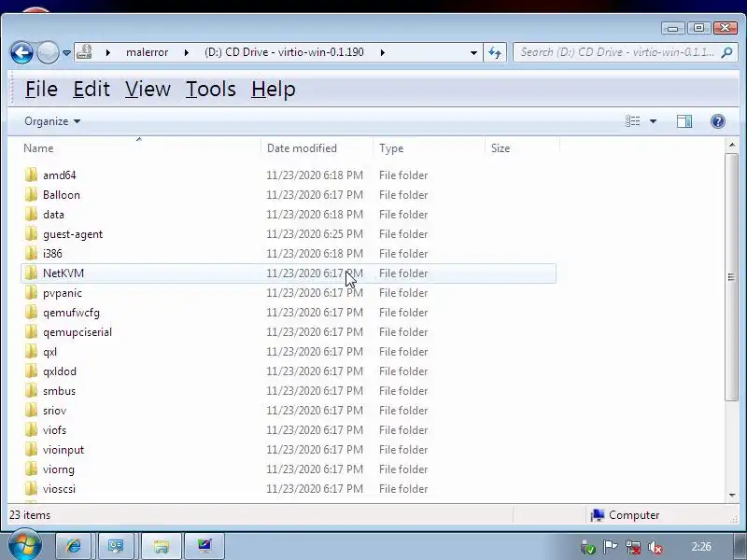
Task: Select the malerror breadcrumb in the address bar
Action: tap(147, 52)
